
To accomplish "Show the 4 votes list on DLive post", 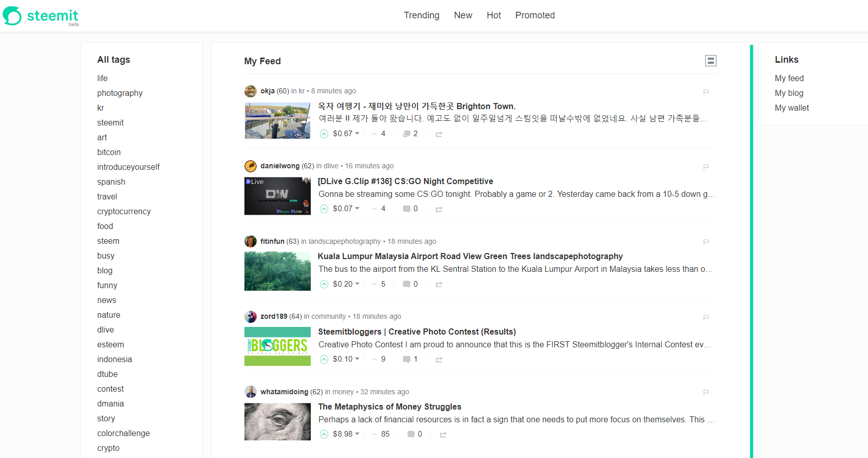I will (x=379, y=209).
